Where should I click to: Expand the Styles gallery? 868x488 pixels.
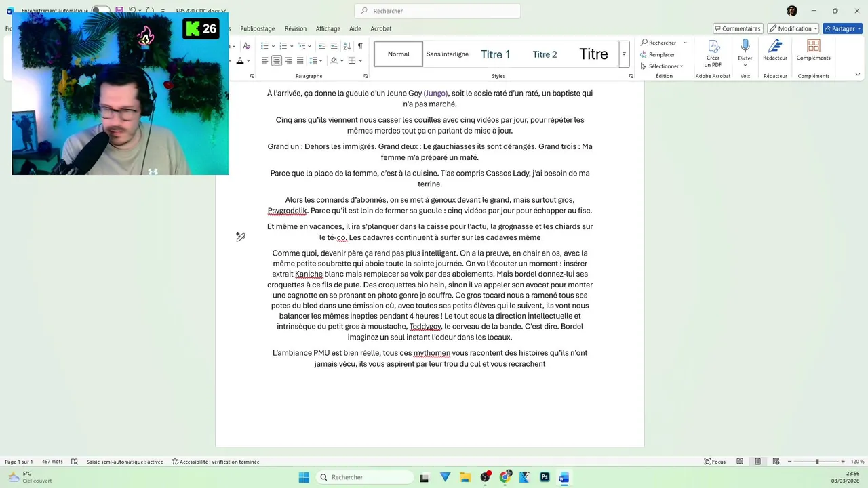tap(624, 54)
